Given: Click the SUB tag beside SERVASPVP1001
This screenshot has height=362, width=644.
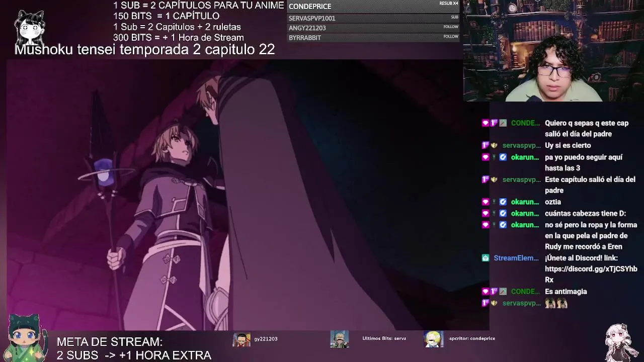Looking at the screenshot, I should (454, 17).
